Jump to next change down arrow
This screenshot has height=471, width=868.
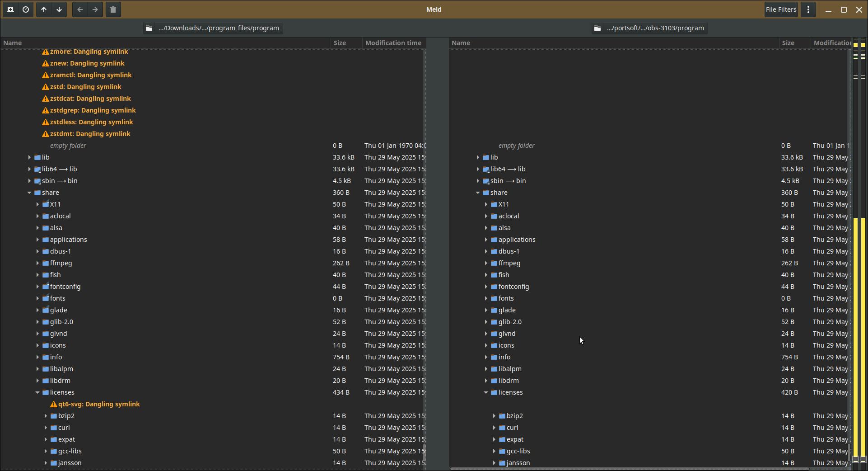click(59, 9)
